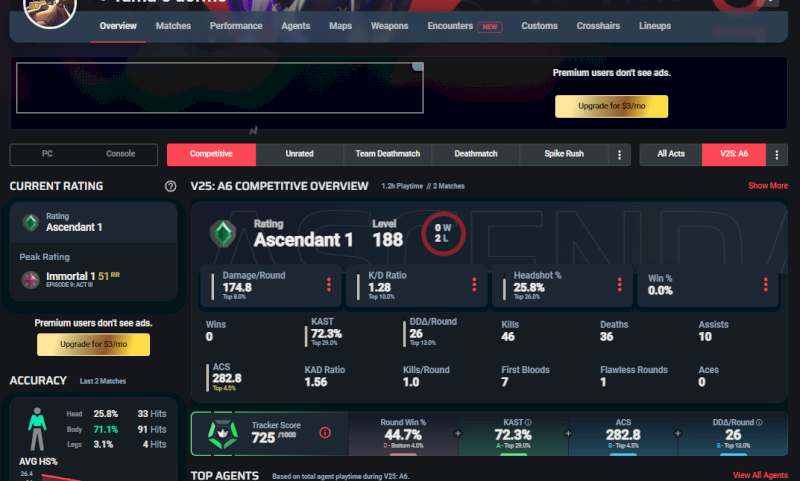Open the Lineups tab
Viewport: 800px width, 481px height.
655,26
